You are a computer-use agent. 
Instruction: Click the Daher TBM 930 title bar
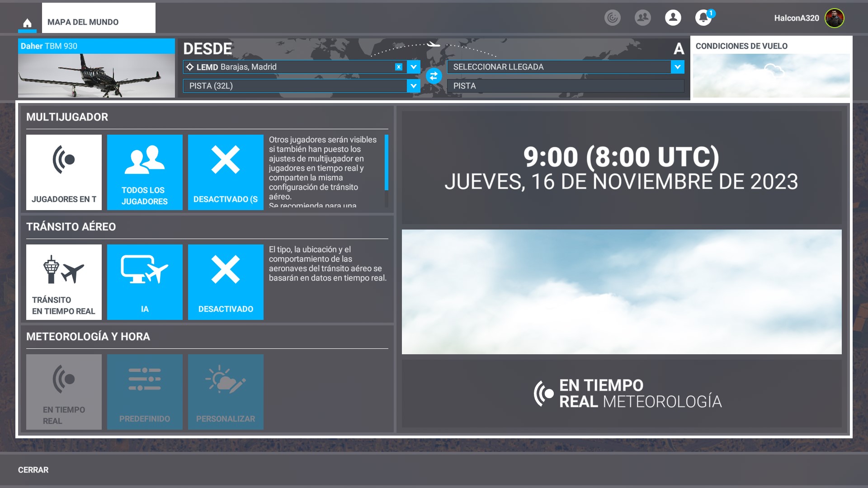[x=96, y=46]
